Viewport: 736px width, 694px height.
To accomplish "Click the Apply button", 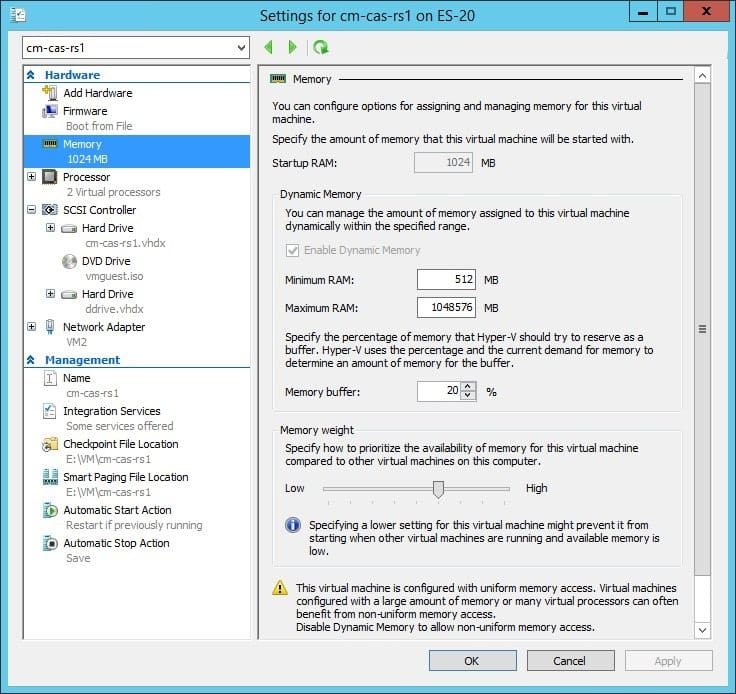I will point(668,661).
